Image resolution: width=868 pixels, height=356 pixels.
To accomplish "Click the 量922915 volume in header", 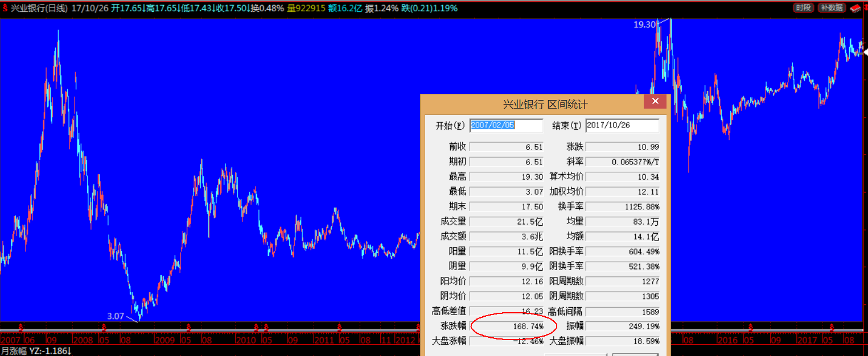I will 306,9.
